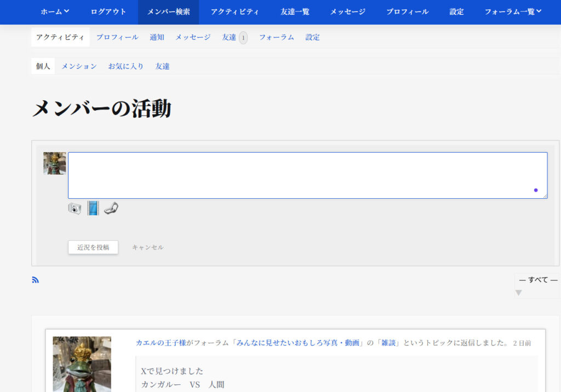Open the RSS feed icon
The width and height of the screenshot is (561, 392).
pyautogui.click(x=35, y=279)
